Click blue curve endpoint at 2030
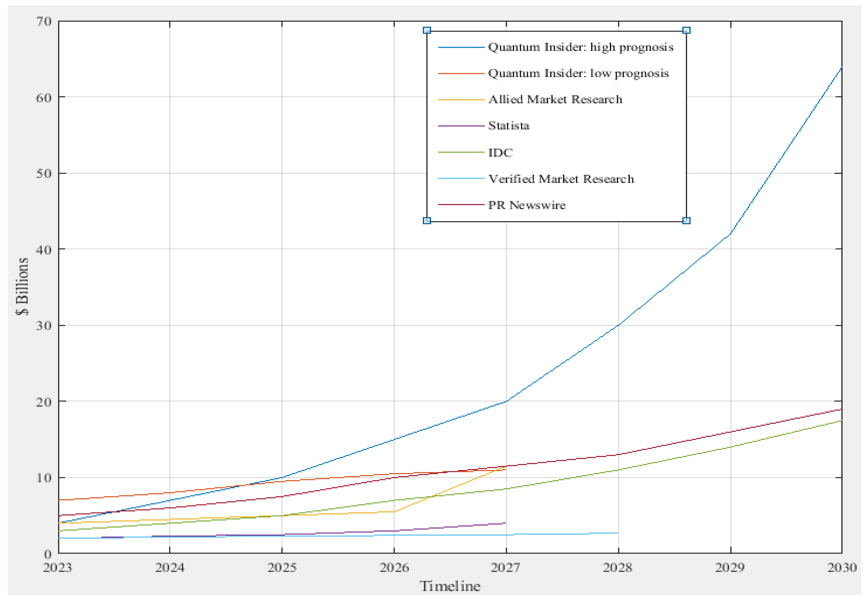The height and width of the screenshot is (602, 868). (841, 67)
